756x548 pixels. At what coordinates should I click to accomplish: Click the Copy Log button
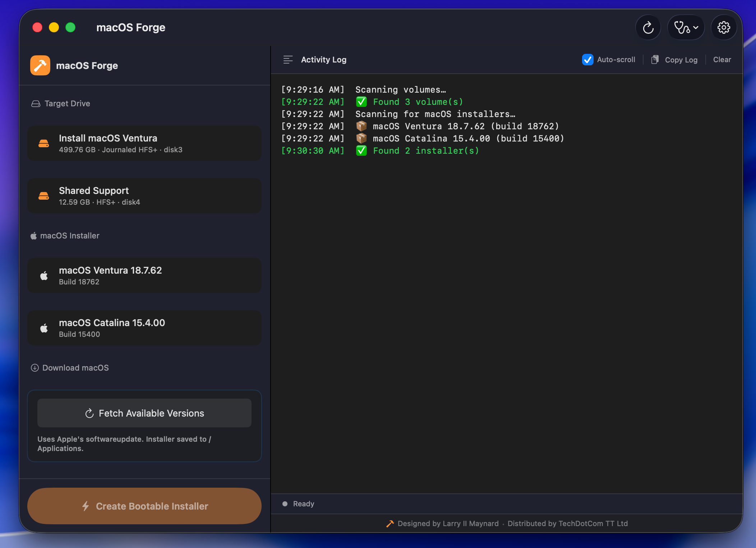tap(674, 60)
